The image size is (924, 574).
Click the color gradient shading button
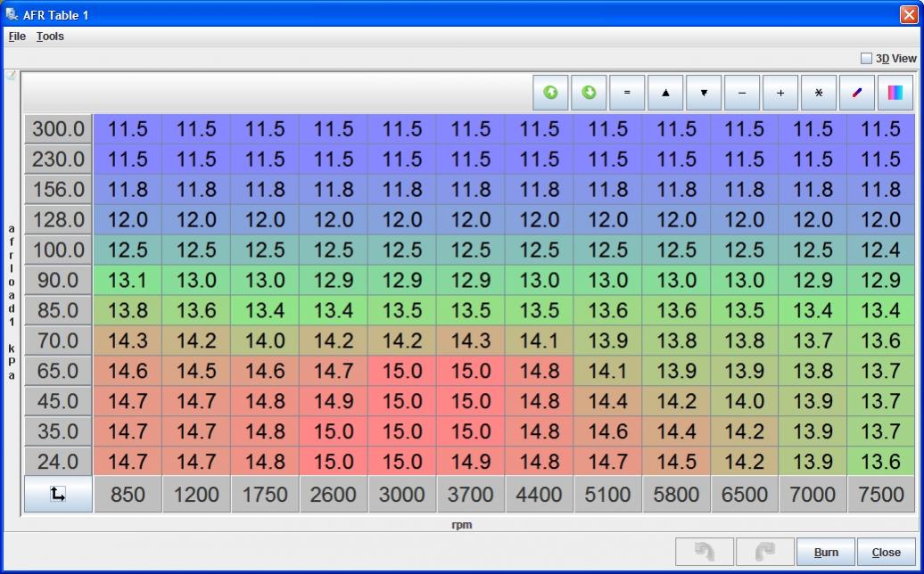tap(895, 93)
